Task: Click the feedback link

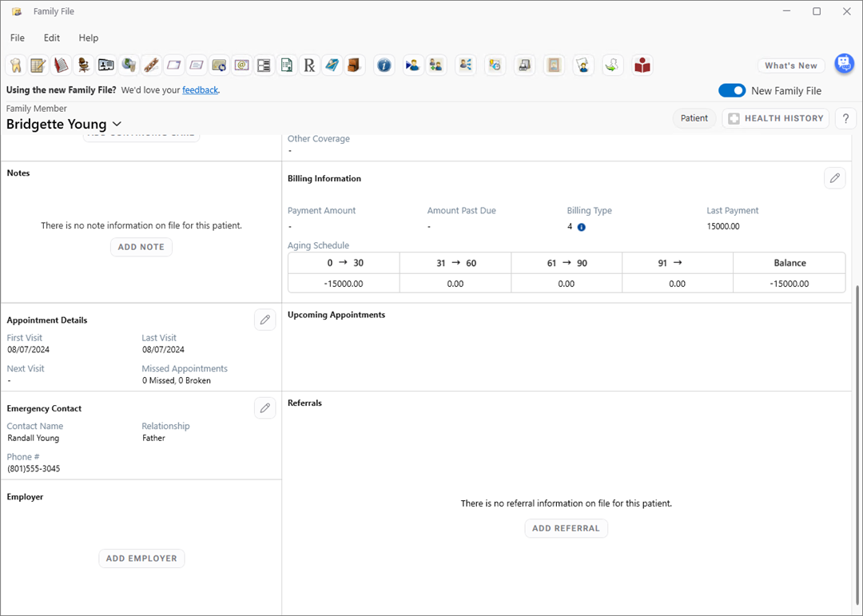Action: tap(200, 90)
